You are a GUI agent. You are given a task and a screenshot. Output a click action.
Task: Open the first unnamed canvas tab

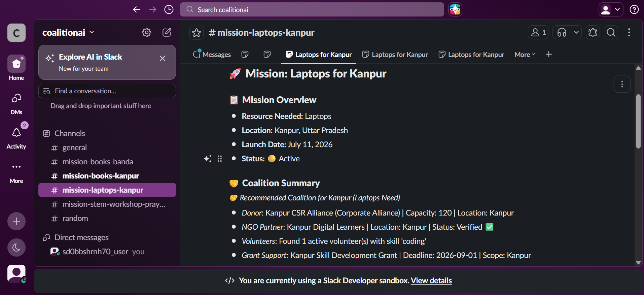point(245,54)
